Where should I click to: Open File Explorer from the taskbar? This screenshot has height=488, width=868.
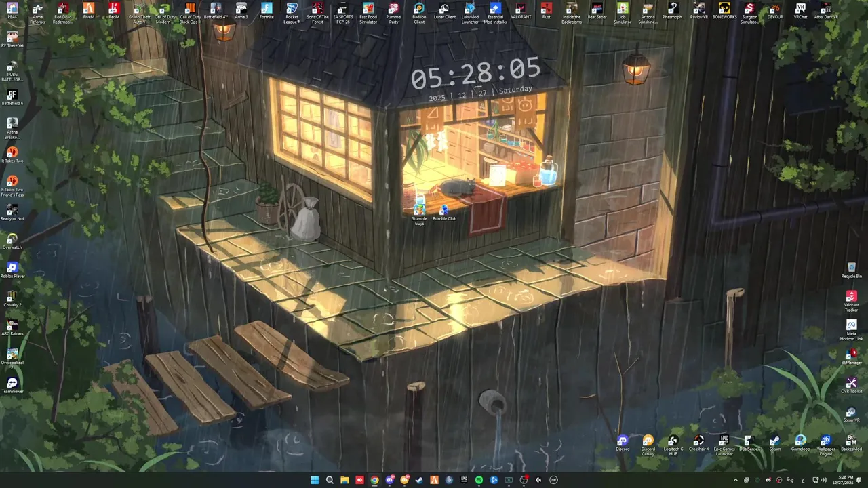pyautogui.click(x=344, y=480)
